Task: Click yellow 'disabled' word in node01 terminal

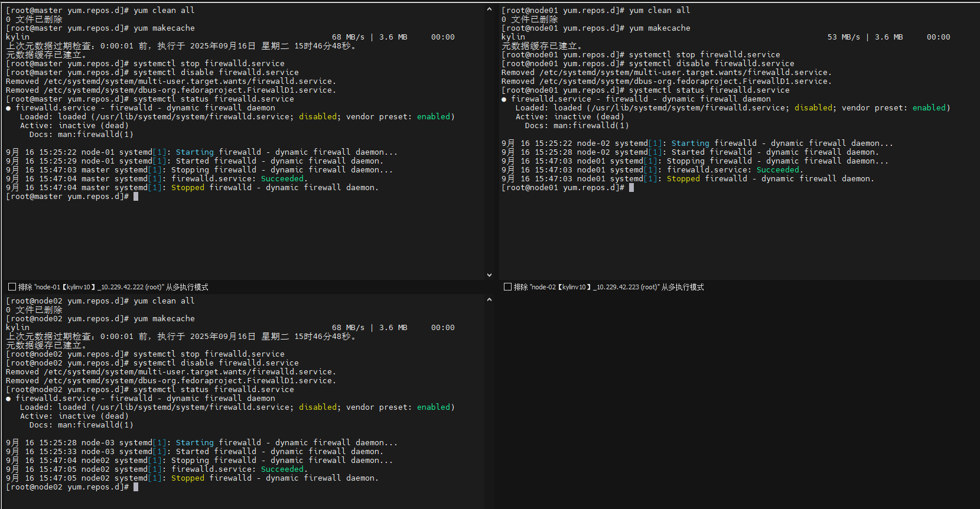Action: coord(813,108)
